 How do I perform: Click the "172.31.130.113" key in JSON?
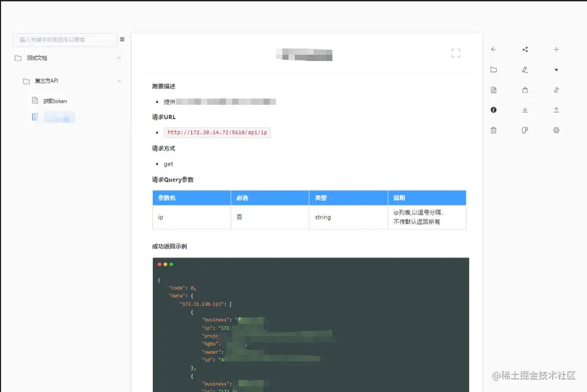pos(202,304)
